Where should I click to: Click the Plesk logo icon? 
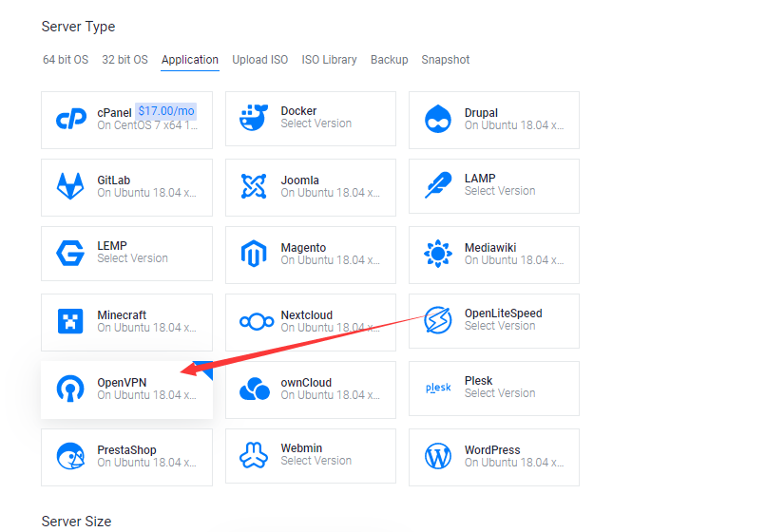438,388
